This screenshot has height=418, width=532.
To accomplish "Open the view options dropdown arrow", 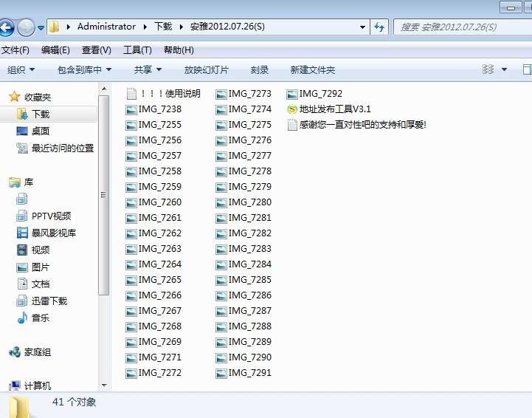I will click(504, 69).
